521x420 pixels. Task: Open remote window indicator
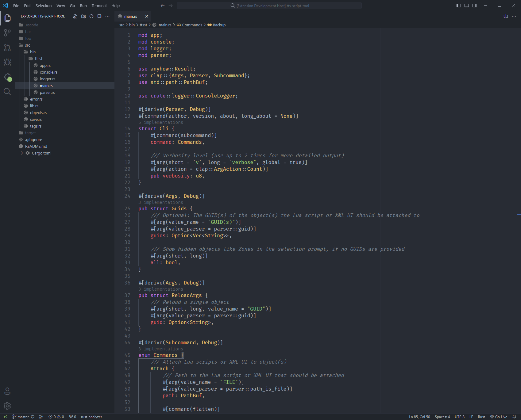click(5, 417)
